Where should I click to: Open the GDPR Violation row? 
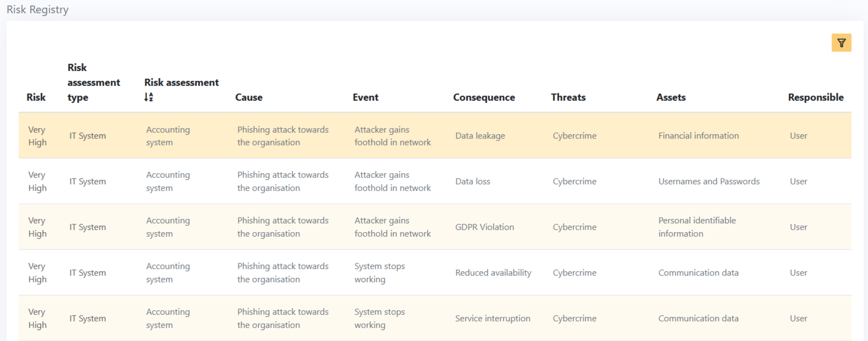pos(485,227)
